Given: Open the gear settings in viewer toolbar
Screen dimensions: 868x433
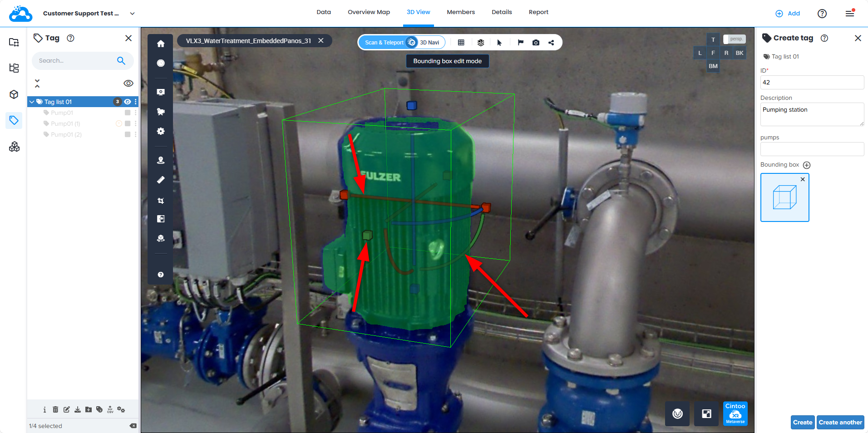Looking at the screenshot, I should [x=161, y=131].
